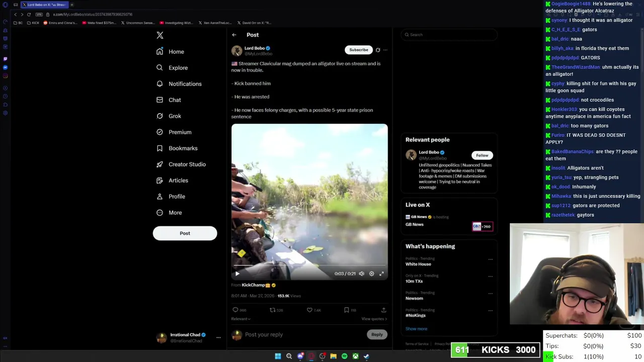Viewport: 644px width, 362px height.
Task: Click the browser address bar URL
Action: 93,15
